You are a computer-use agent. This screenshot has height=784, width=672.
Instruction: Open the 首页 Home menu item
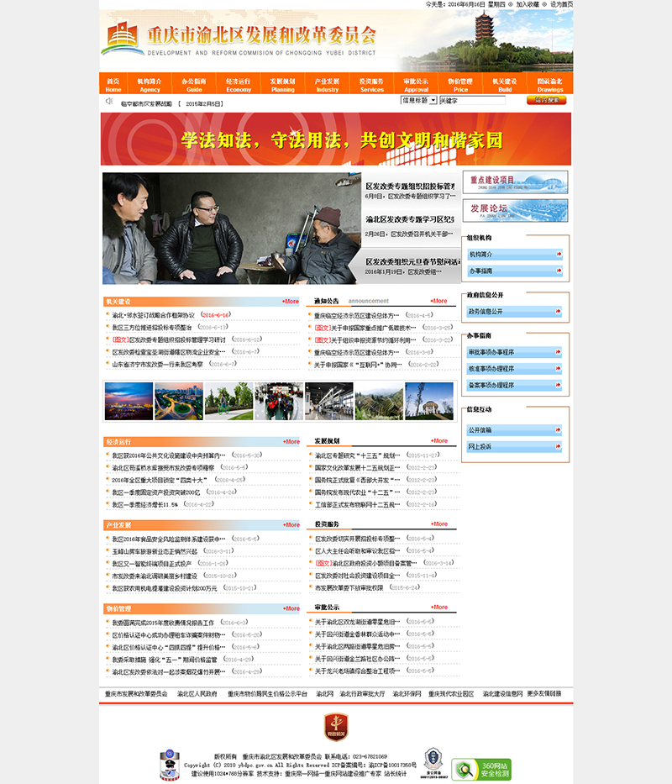113,85
